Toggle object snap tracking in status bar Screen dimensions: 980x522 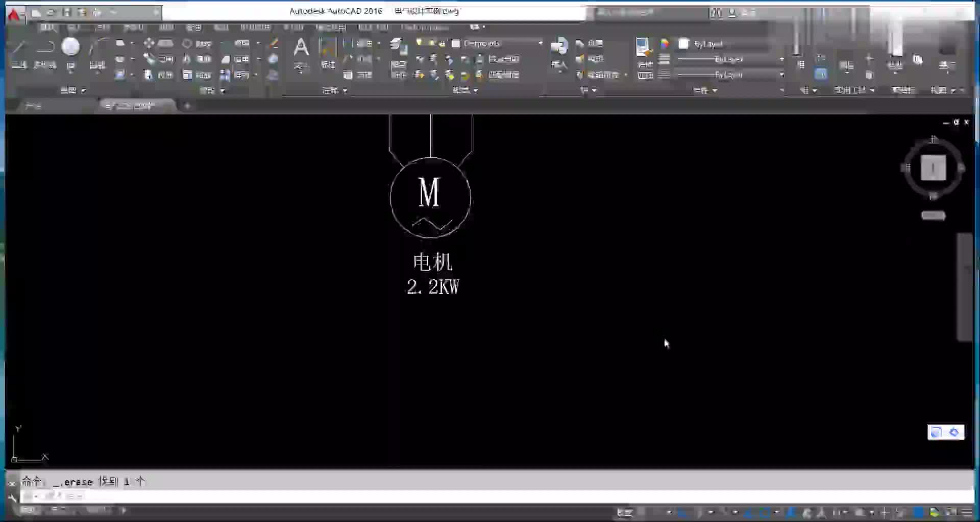[749, 512]
